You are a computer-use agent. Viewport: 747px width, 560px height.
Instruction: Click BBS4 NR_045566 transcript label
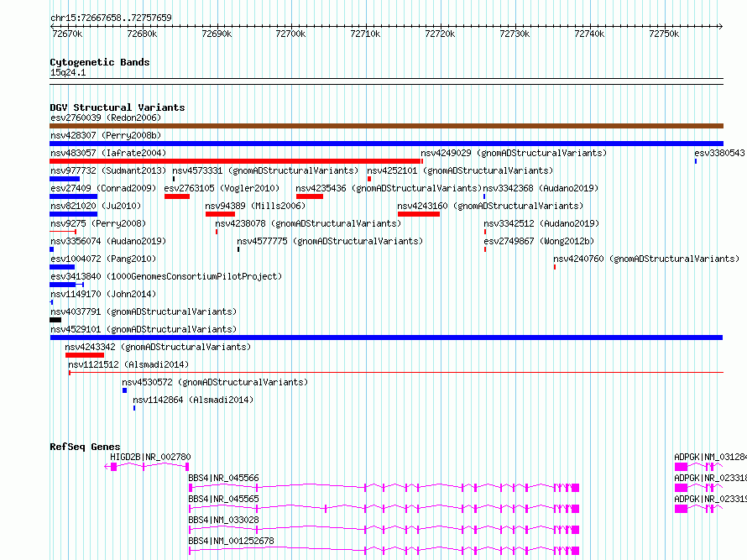[x=223, y=478]
